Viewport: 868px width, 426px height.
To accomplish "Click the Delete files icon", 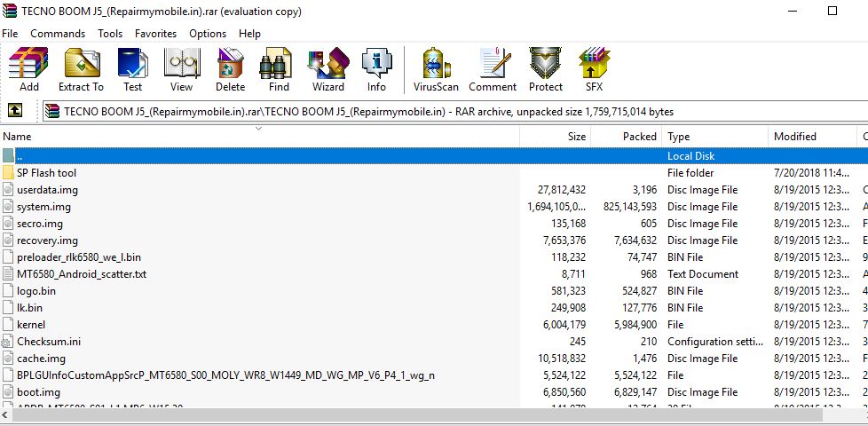I will pos(230,70).
